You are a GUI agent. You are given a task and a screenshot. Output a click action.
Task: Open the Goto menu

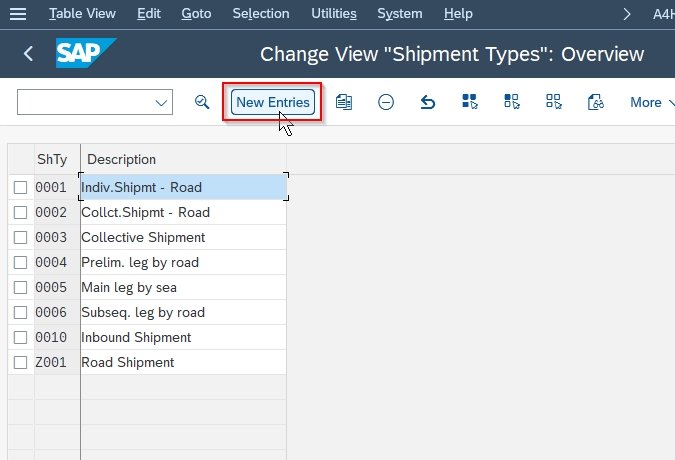pos(196,14)
